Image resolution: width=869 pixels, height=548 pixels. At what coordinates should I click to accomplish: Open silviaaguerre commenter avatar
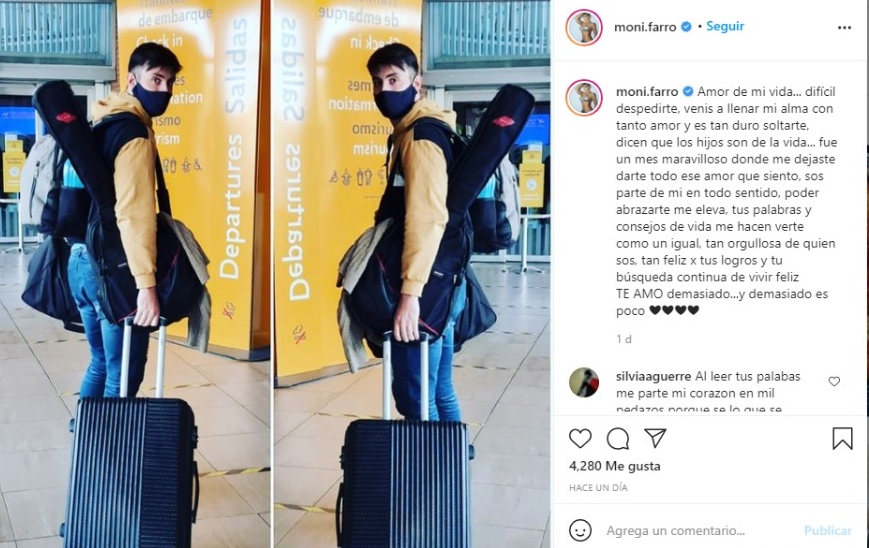[x=584, y=382]
